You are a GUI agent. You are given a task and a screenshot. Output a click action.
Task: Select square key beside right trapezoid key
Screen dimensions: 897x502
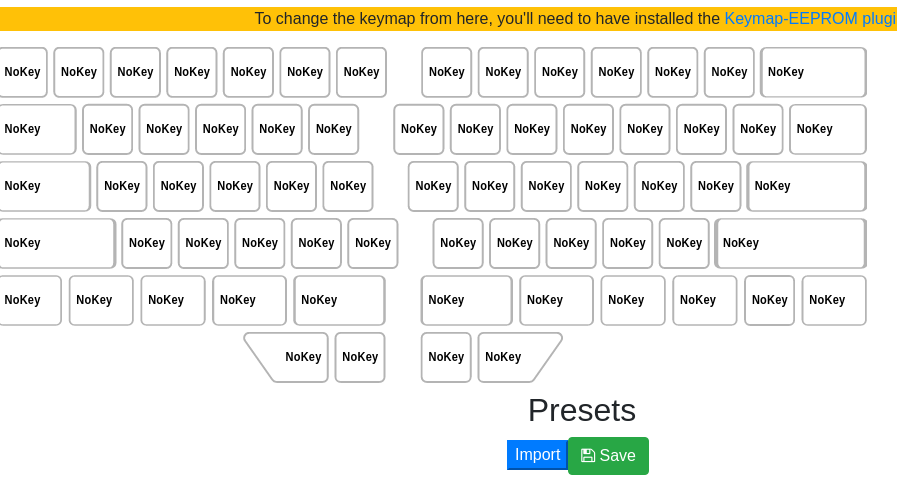446,357
